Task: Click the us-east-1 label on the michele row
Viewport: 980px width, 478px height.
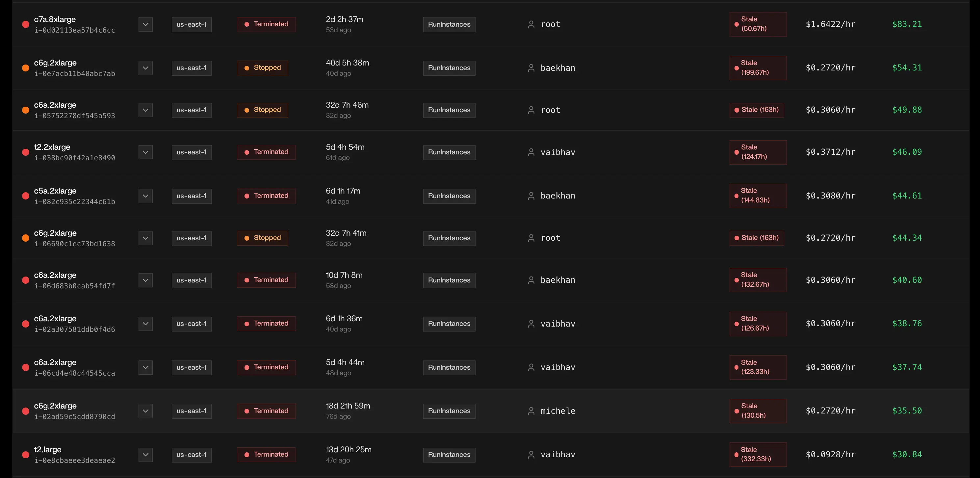Action: coord(191,411)
